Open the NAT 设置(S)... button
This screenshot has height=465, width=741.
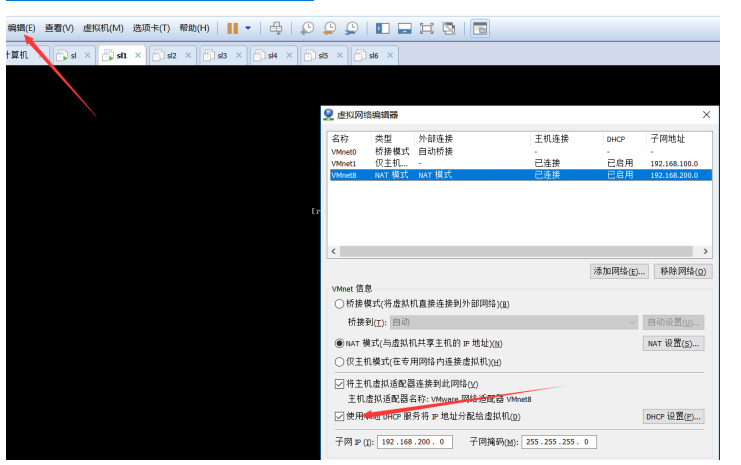[x=673, y=344]
